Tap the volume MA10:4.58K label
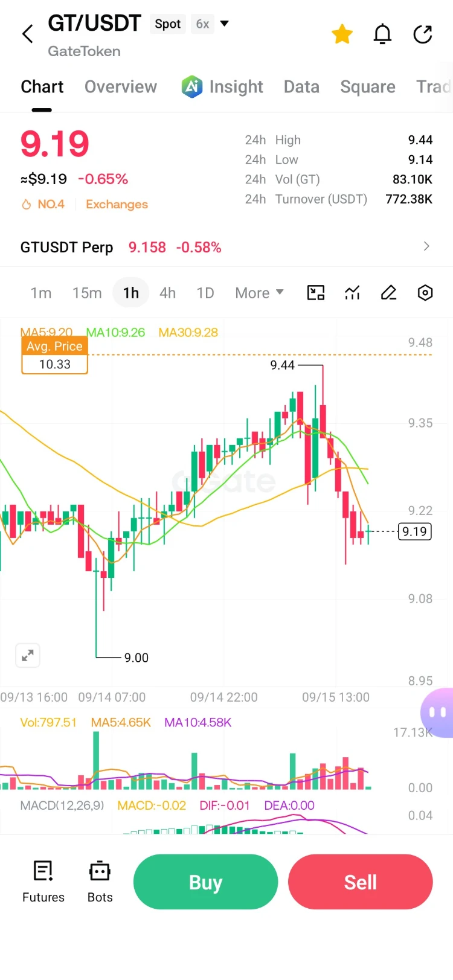 [x=198, y=722]
